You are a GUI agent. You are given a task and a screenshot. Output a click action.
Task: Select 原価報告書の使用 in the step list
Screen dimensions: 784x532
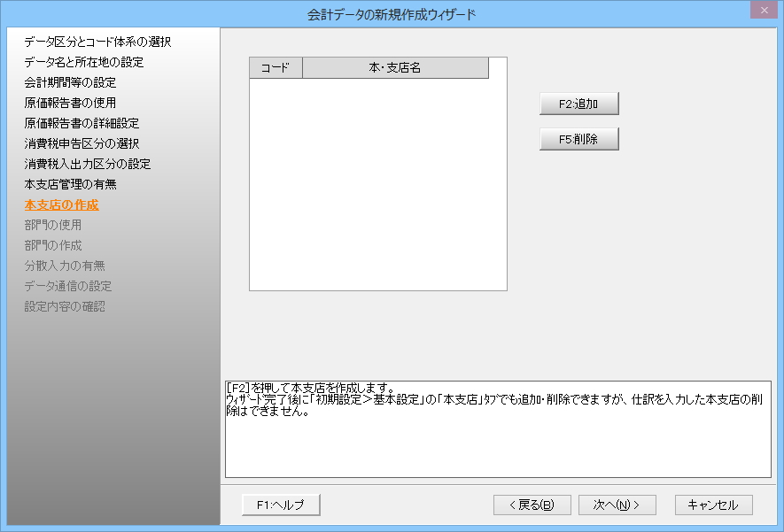pos(70,103)
